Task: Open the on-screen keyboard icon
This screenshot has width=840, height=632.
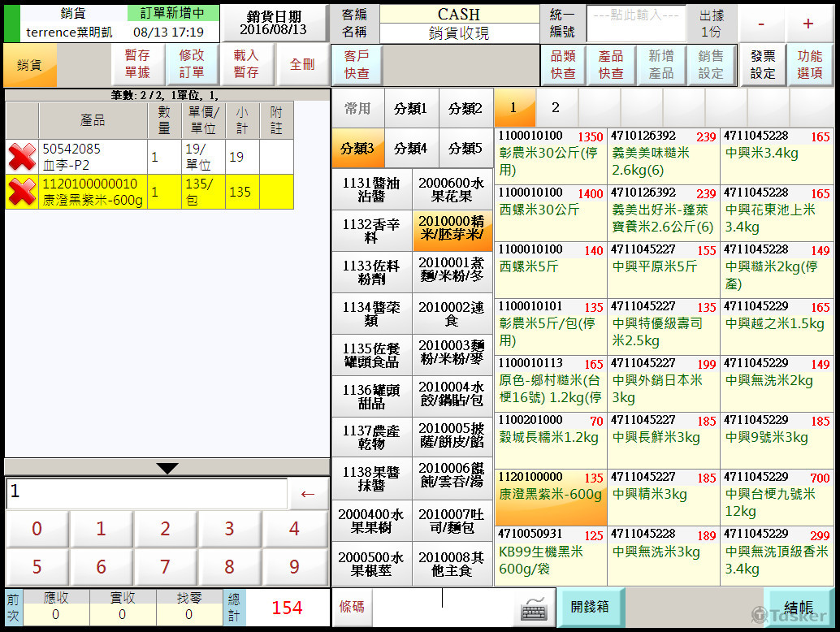Action: tap(533, 606)
